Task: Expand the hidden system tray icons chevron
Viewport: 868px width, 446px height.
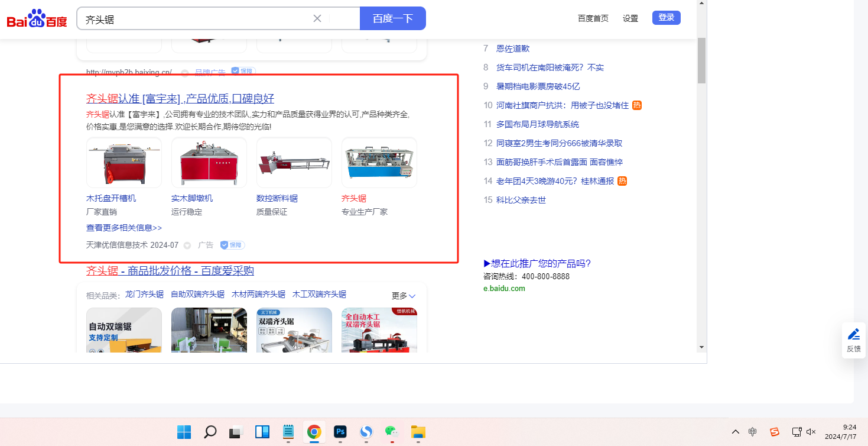Action: click(735, 432)
